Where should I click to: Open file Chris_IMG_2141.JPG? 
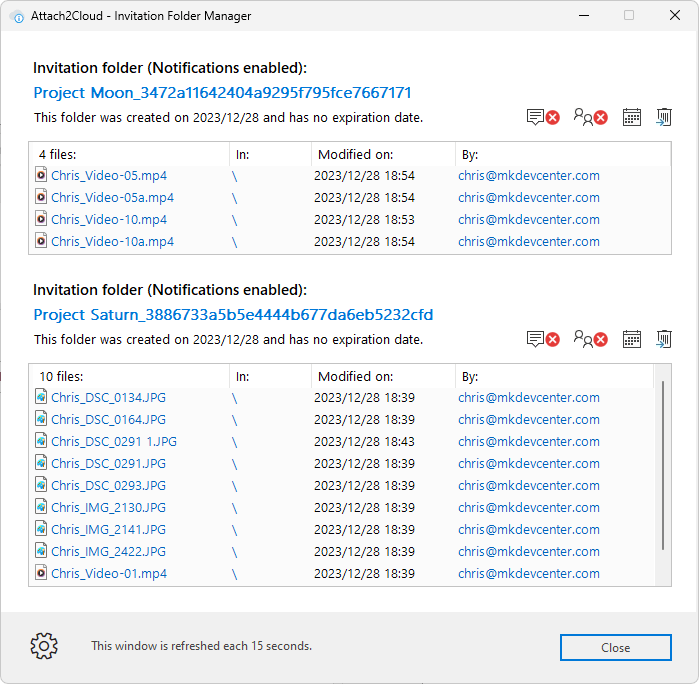(108, 530)
